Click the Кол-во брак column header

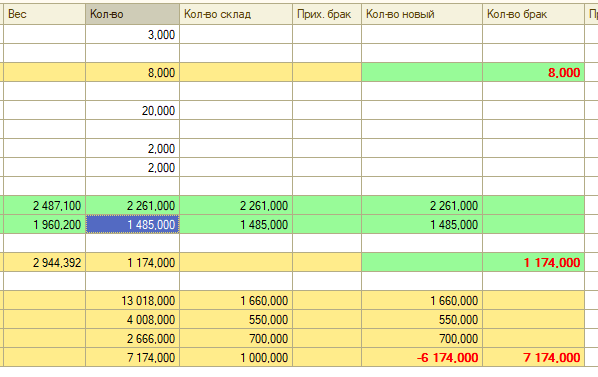coord(533,14)
